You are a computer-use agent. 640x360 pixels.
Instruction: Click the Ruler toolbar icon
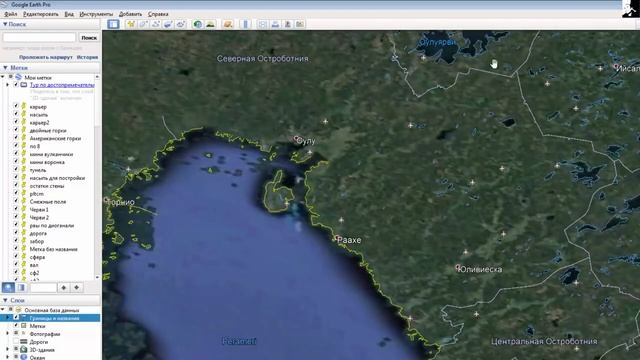click(245, 24)
